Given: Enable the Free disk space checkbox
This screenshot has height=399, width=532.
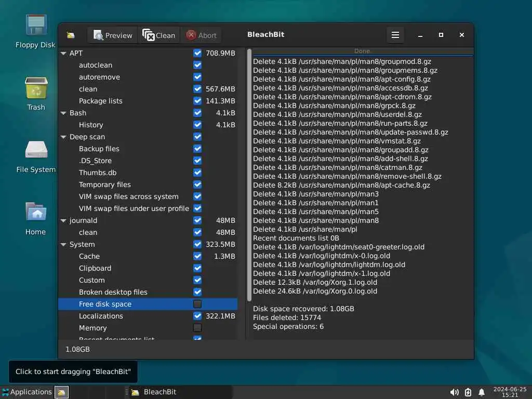Looking at the screenshot, I should coord(197,304).
